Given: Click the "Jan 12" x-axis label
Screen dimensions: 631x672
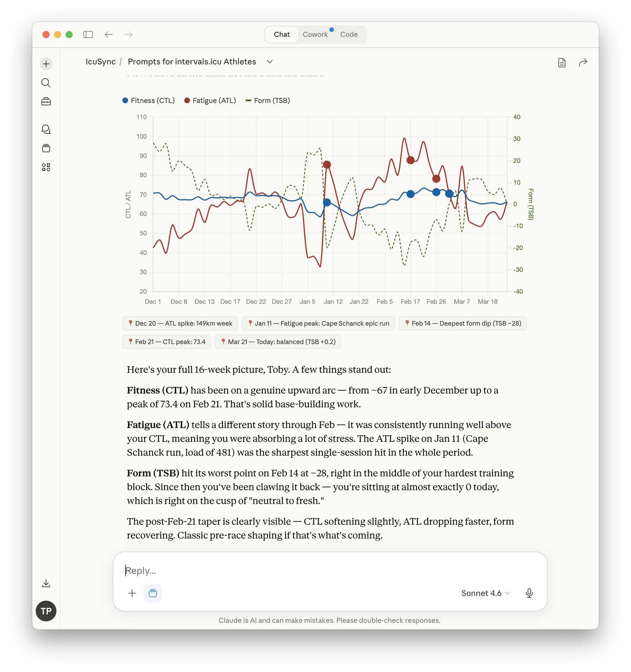Looking at the screenshot, I should [333, 301].
